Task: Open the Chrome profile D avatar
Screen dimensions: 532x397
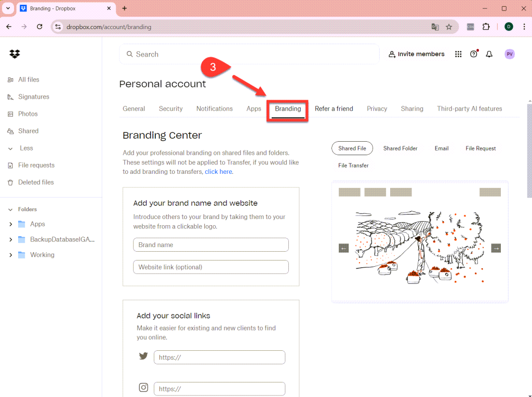Action: pyautogui.click(x=509, y=27)
